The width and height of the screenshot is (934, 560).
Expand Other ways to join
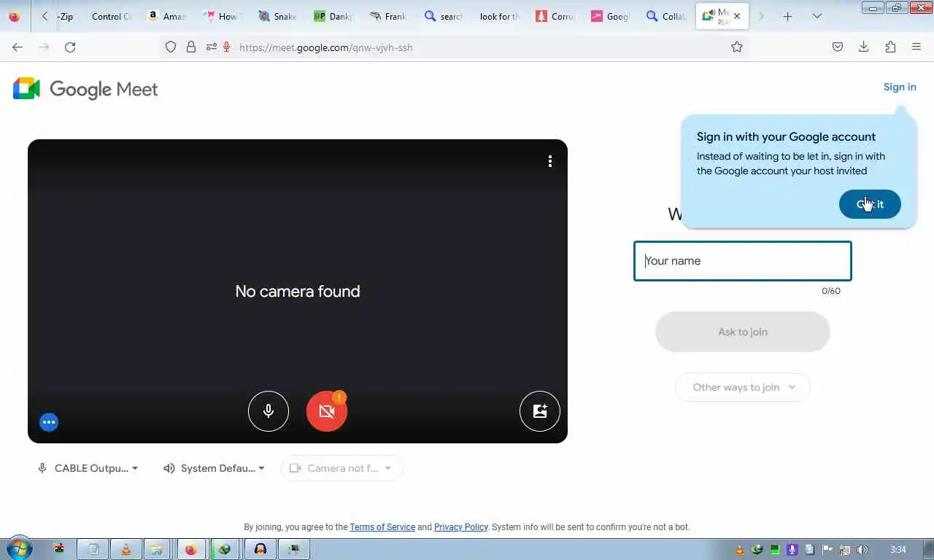(x=743, y=387)
